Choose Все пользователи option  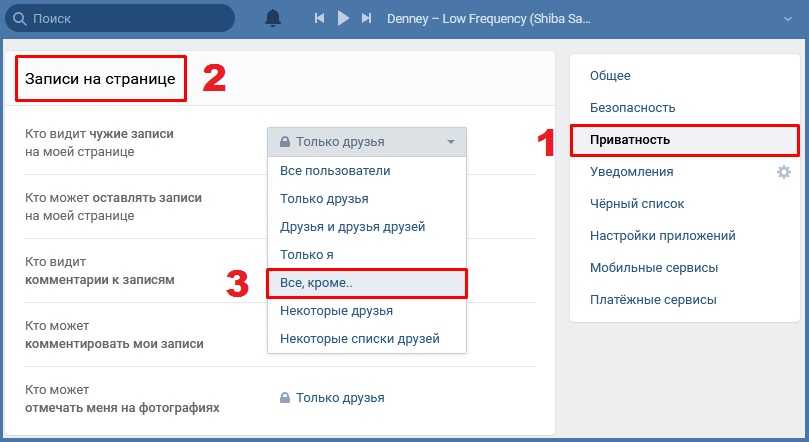(x=367, y=171)
